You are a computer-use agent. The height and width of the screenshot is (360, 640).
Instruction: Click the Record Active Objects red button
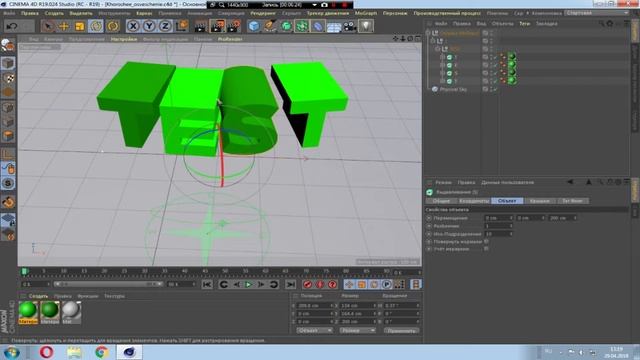(x=307, y=284)
